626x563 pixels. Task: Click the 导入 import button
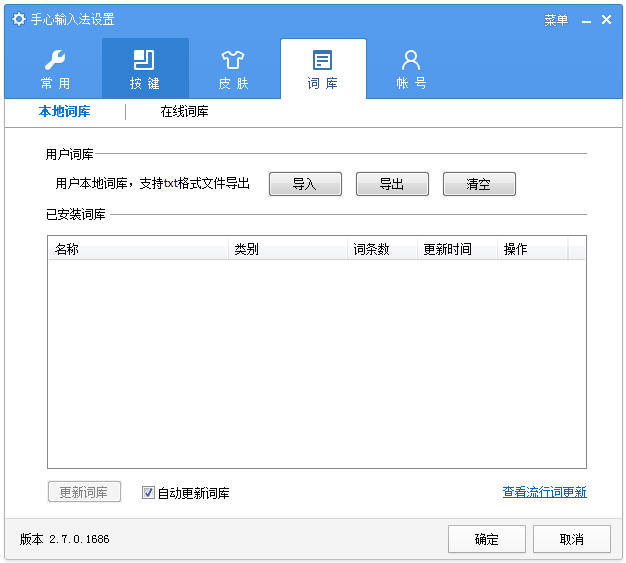pos(305,184)
